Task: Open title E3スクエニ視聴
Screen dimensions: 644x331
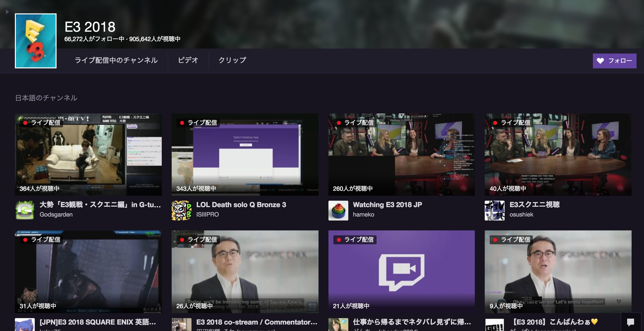Action: coord(535,205)
